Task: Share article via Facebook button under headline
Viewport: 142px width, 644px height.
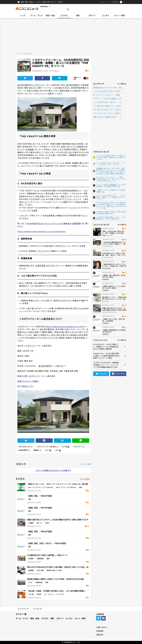Action: tap(42, 78)
